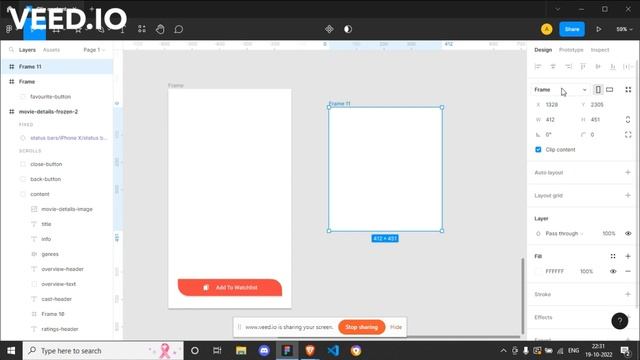Click independent corners icon
The width and height of the screenshot is (640, 360).
click(x=628, y=135)
